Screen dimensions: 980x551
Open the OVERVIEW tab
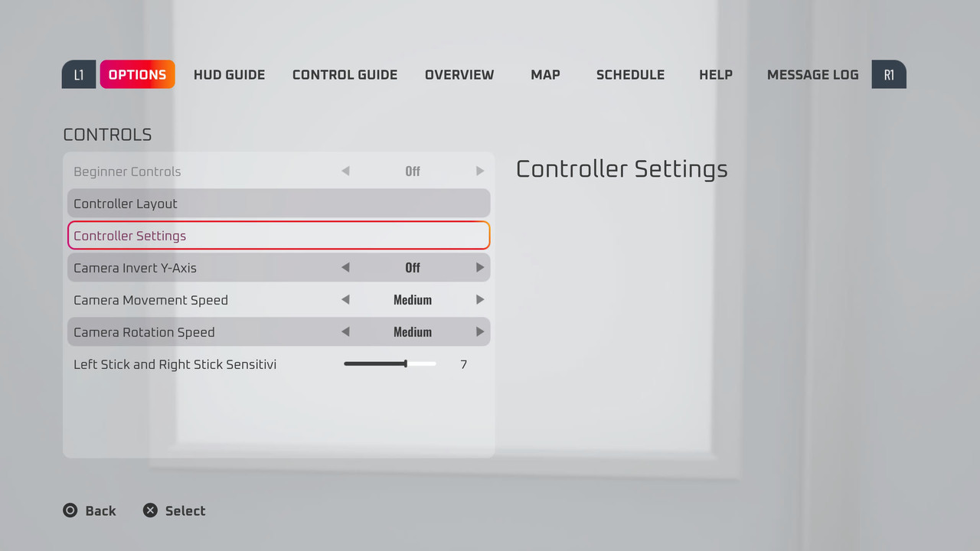[459, 75]
